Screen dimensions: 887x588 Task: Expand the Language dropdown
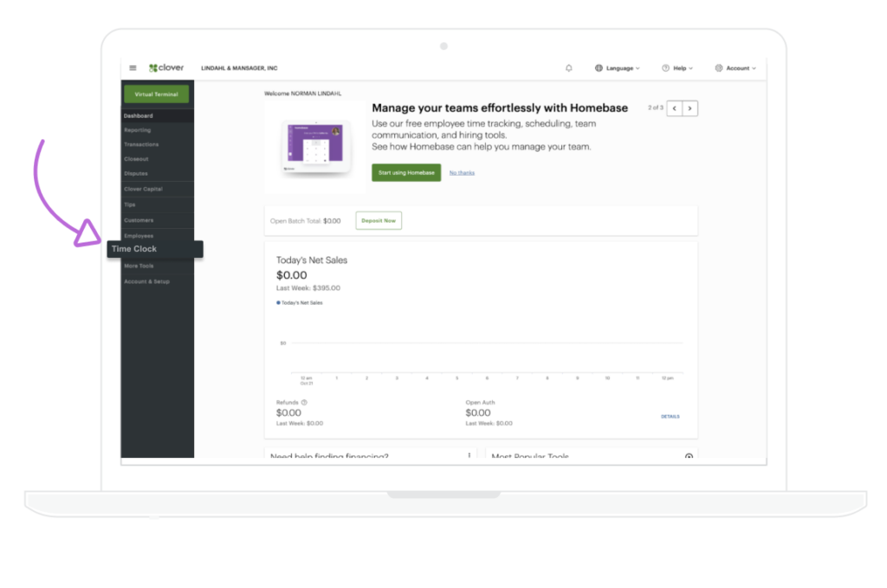pos(618,68)
